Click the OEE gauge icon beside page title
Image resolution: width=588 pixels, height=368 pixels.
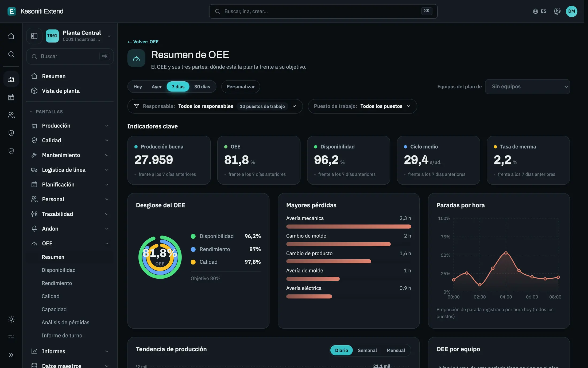pyautogui.click(x=136, y=58)
